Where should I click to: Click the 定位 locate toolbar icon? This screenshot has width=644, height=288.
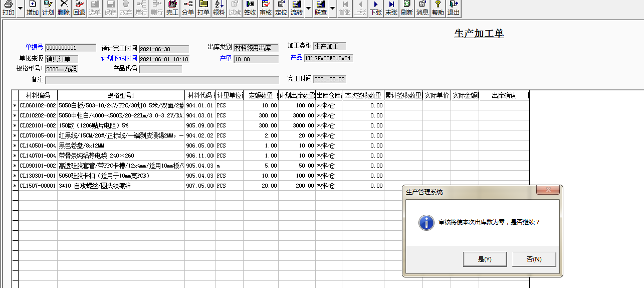281,8
